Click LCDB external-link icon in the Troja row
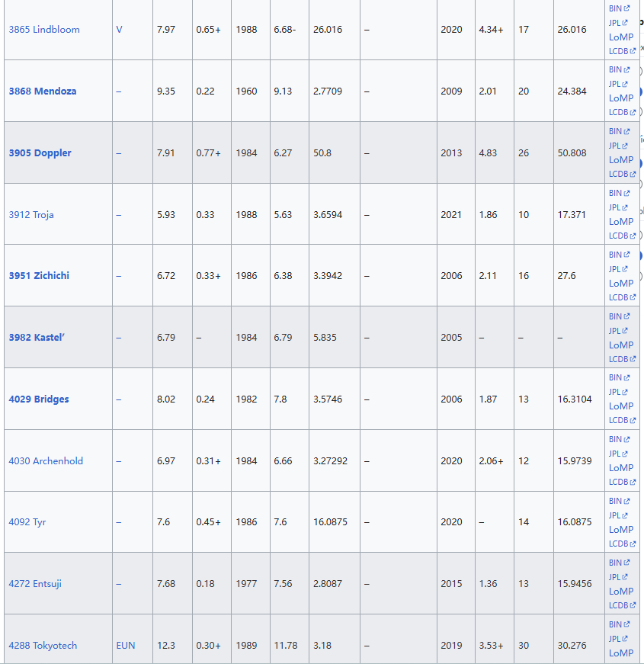 [633, 236]
